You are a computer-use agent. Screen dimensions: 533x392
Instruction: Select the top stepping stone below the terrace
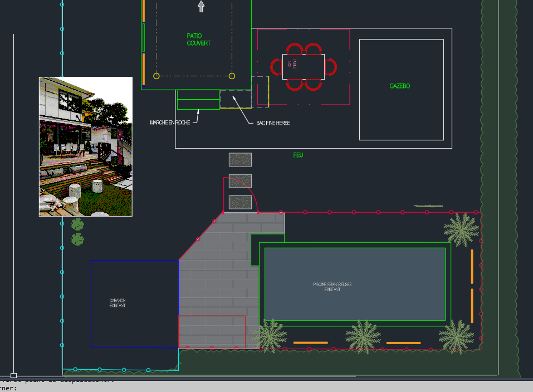[x=240, y=159]
